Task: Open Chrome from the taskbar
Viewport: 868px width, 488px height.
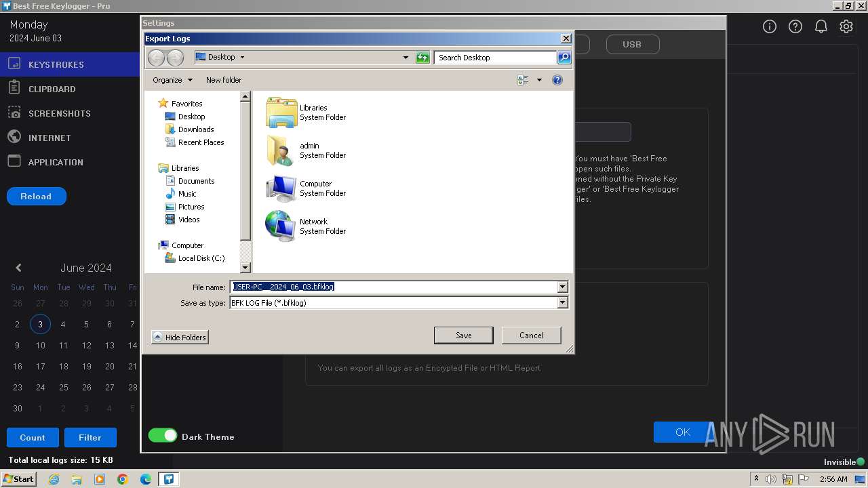Action: [123, 479]
